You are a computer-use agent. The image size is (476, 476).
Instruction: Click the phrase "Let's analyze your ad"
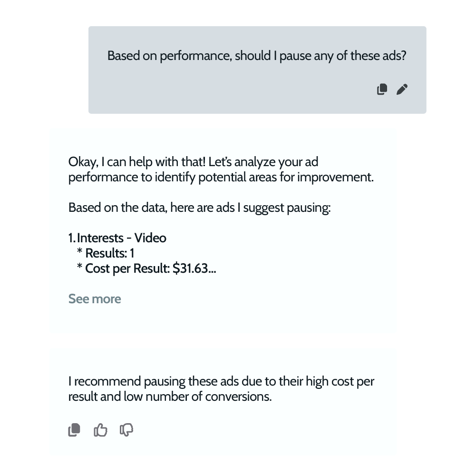[263, 162]
